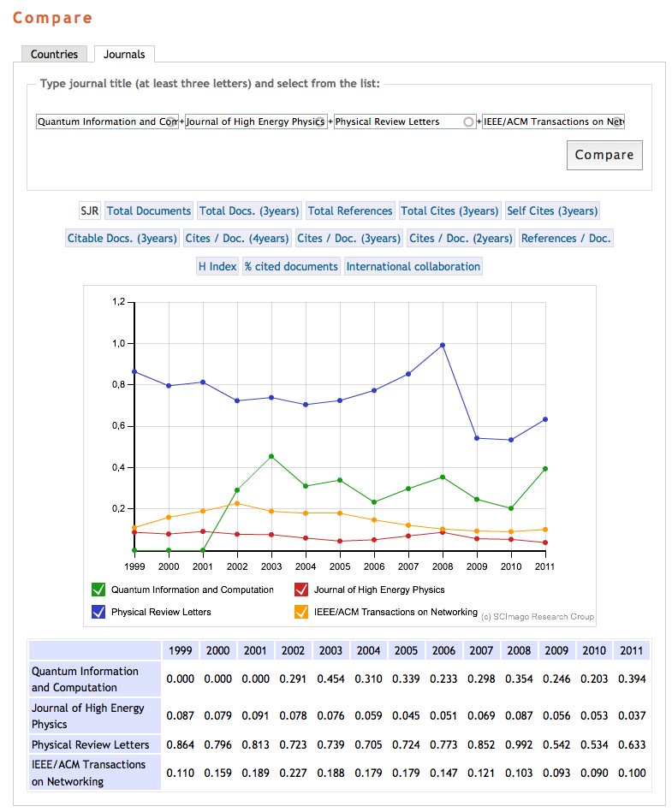Image resolution: width=672 pixels, height=812 pixels.
Task: Uncheck Quantum Information and Computation legend checkbox
Action: 98,590
